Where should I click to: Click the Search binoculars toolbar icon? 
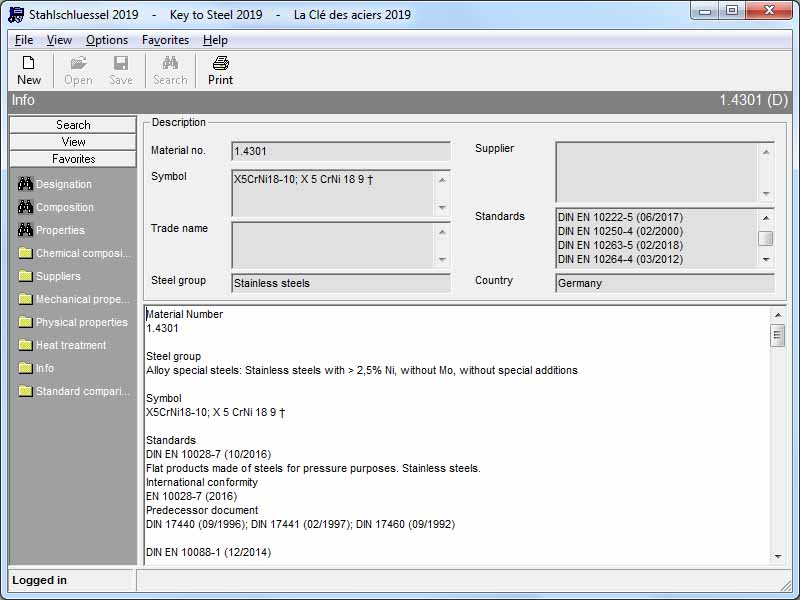pos(170,63)
